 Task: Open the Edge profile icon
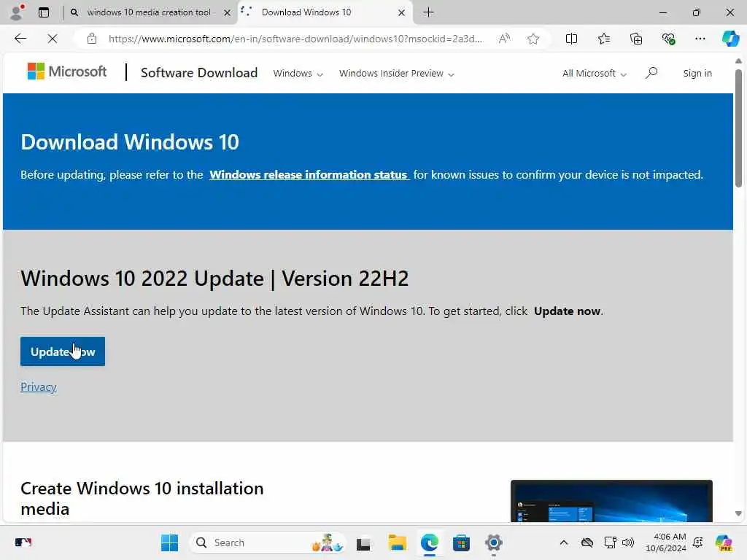click(x=17, y=12)
